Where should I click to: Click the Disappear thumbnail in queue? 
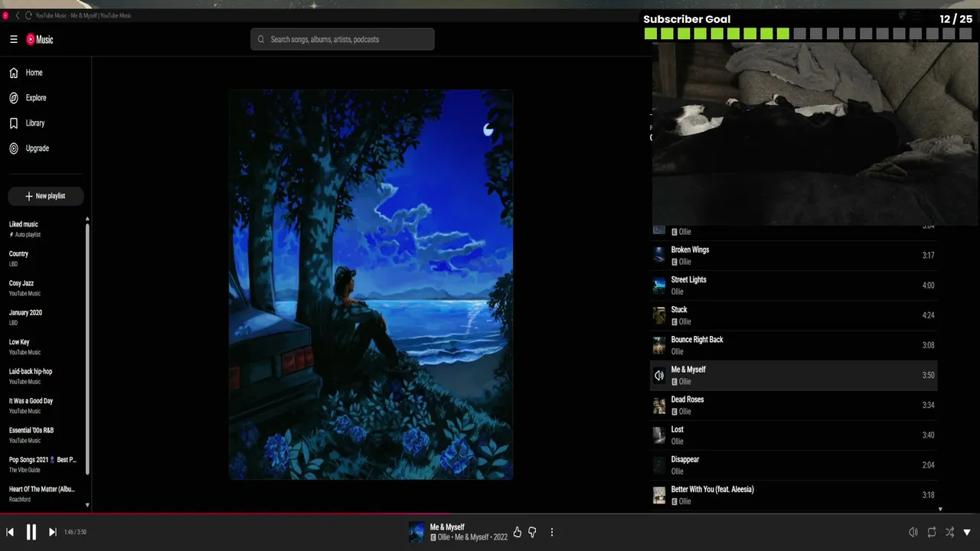[659, 465]
